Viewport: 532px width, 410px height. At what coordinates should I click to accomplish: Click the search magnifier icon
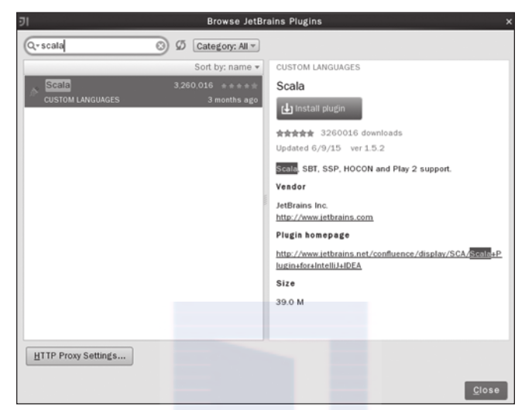[32, 46]
